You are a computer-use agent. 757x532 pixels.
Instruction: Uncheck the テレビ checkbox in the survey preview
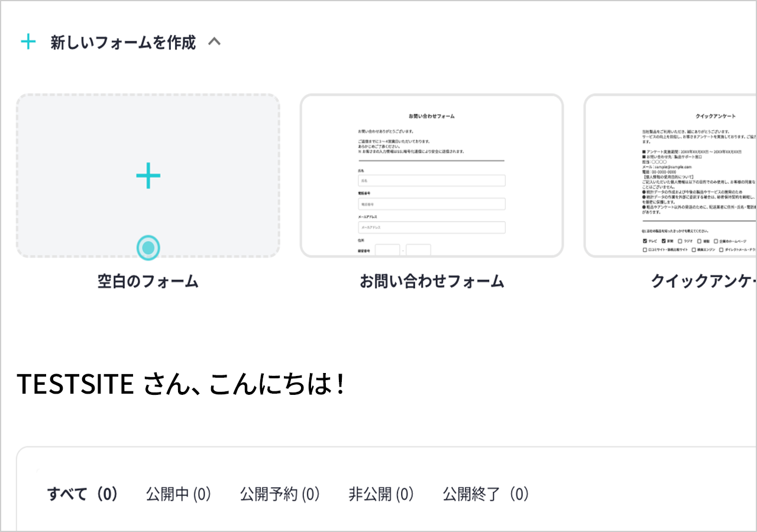[645, 241]
